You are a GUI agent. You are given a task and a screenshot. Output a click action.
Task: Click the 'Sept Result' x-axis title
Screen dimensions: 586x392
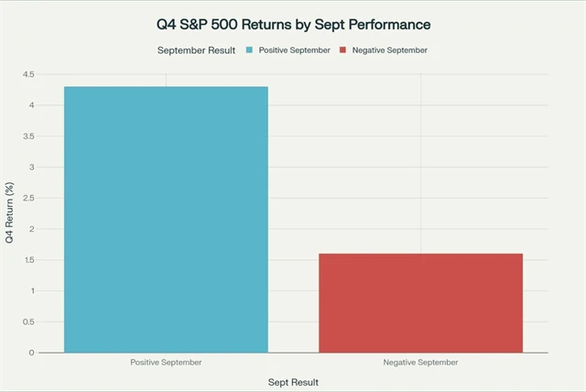293,381
